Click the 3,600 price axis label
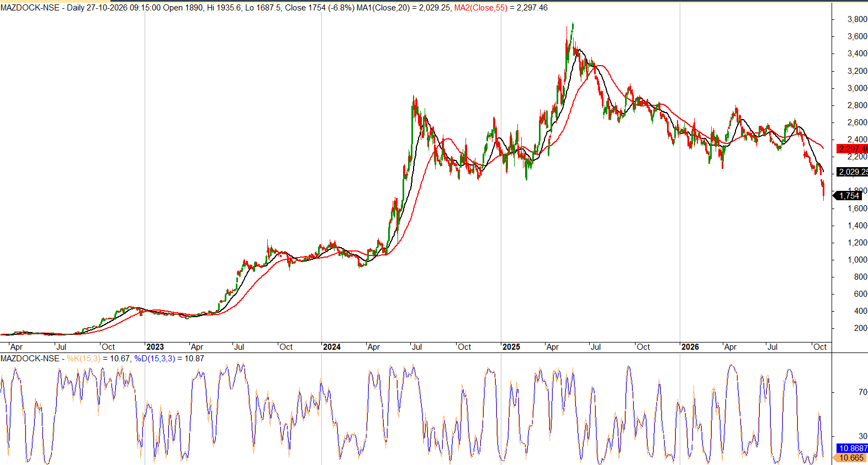868x465 pixels. pyautogui.click(x=857, y=36)
